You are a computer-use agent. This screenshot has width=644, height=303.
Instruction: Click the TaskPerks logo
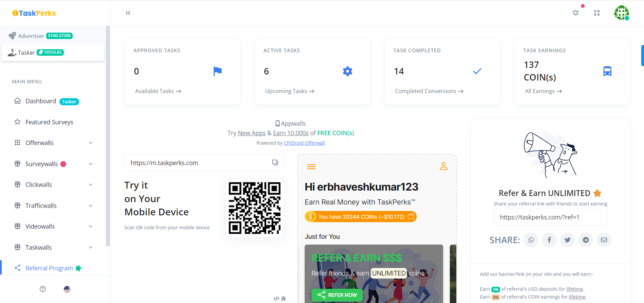coord(34,13)
